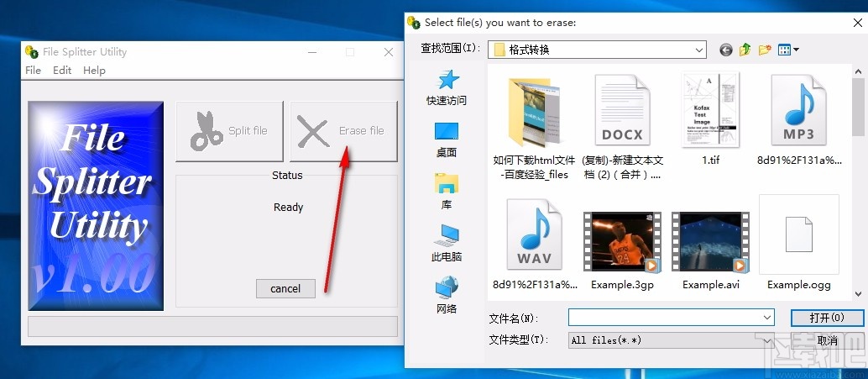Click the File Splitter Utility title bar icon
Image resolution: width=868 pixels, height=379 pixels.
click(x=32, y=52)
